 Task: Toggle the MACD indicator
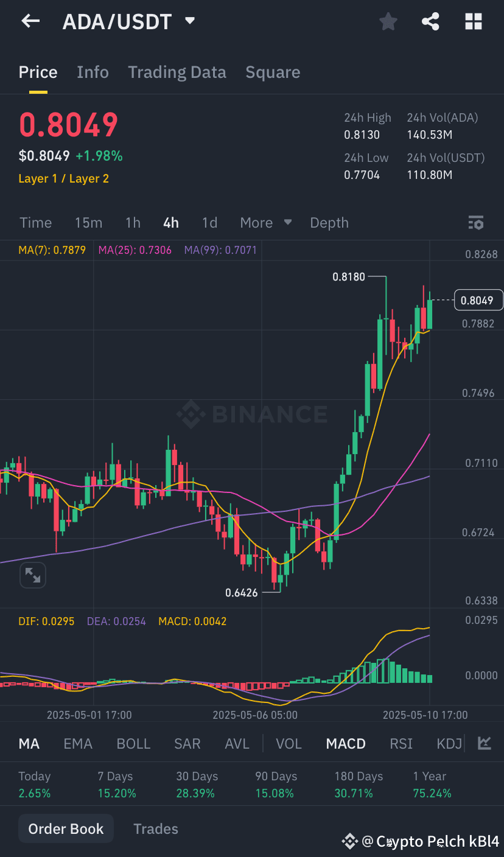[345, 743]
